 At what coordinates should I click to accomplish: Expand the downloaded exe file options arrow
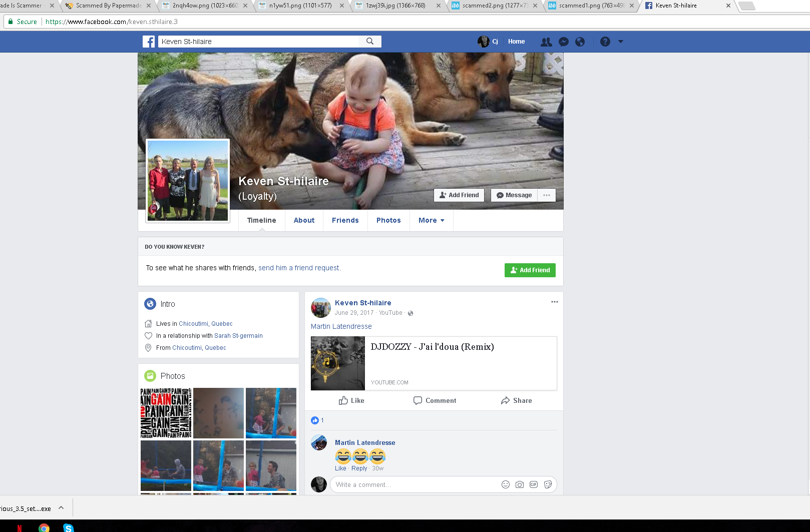click(61, 507)
